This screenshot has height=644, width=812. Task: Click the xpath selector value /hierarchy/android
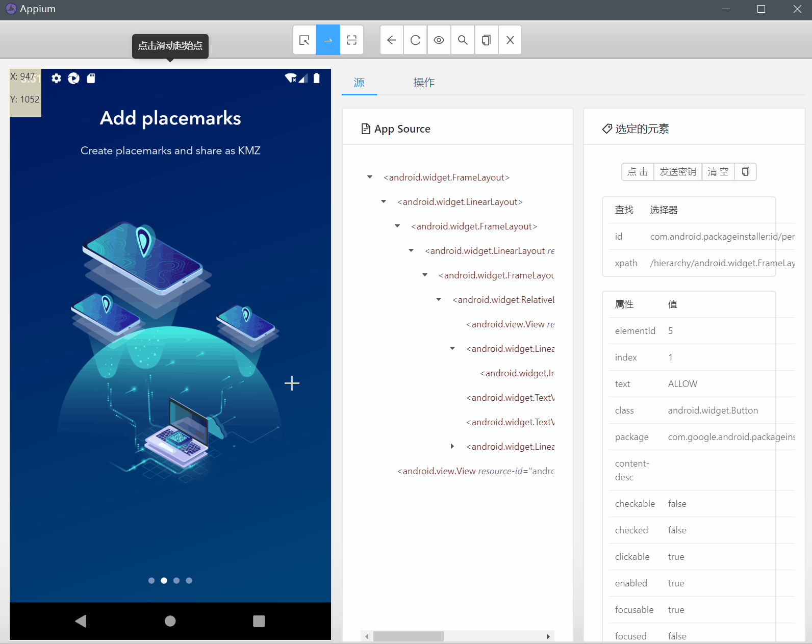click(722, 263)
